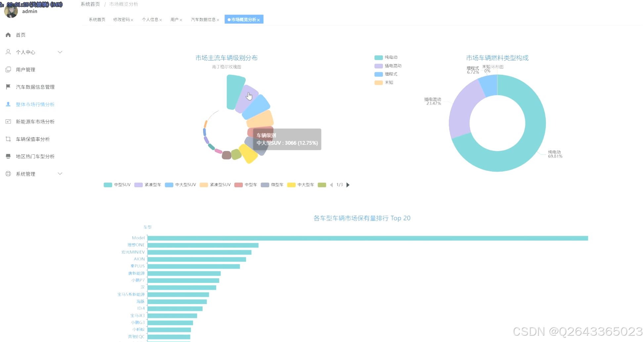Viewport: 644px width, 342px height.
Task: Toggle 未知 legend entry
Action: coord(384,82)
